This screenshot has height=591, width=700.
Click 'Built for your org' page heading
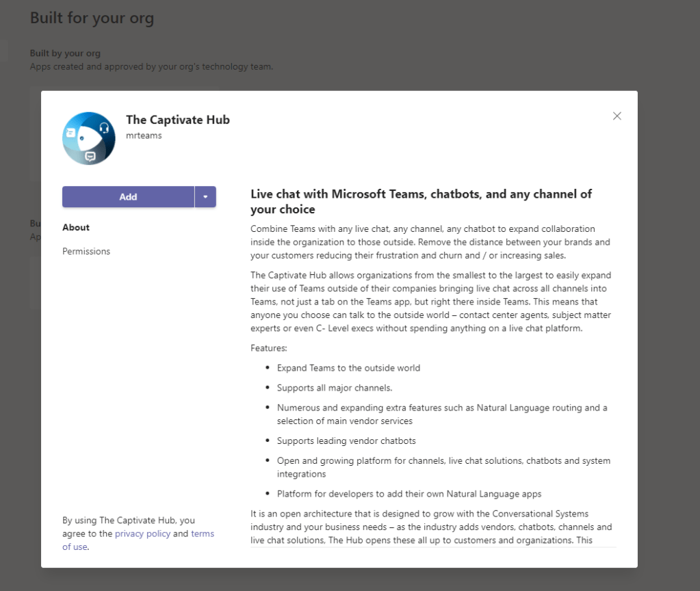92,18
